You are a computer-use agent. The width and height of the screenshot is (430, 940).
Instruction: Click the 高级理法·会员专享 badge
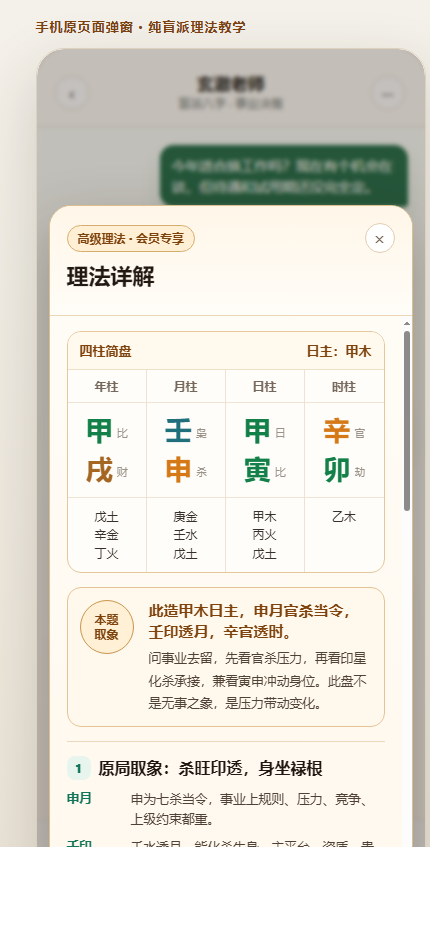click(131, 239)
